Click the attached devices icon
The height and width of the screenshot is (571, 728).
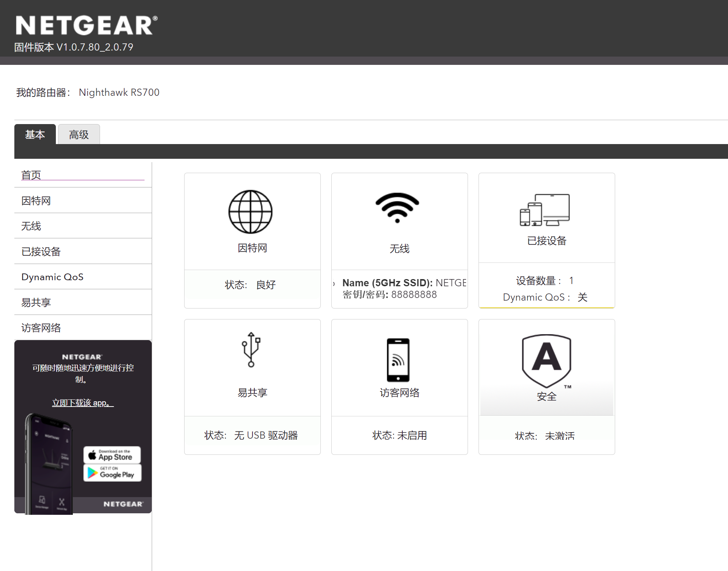coord(545,210)
